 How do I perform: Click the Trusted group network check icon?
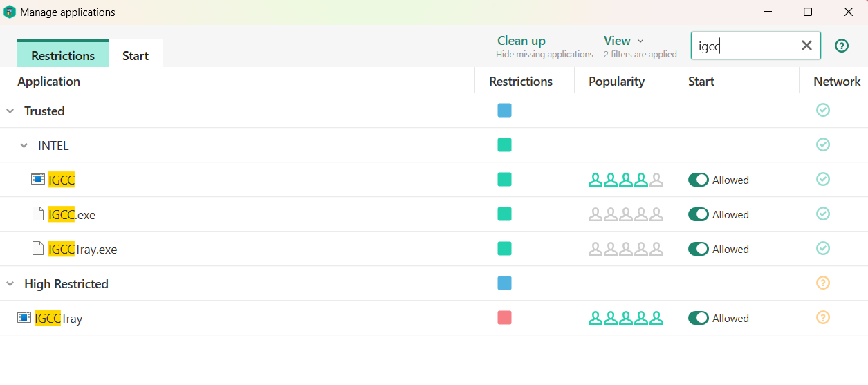tap(822, 111)
